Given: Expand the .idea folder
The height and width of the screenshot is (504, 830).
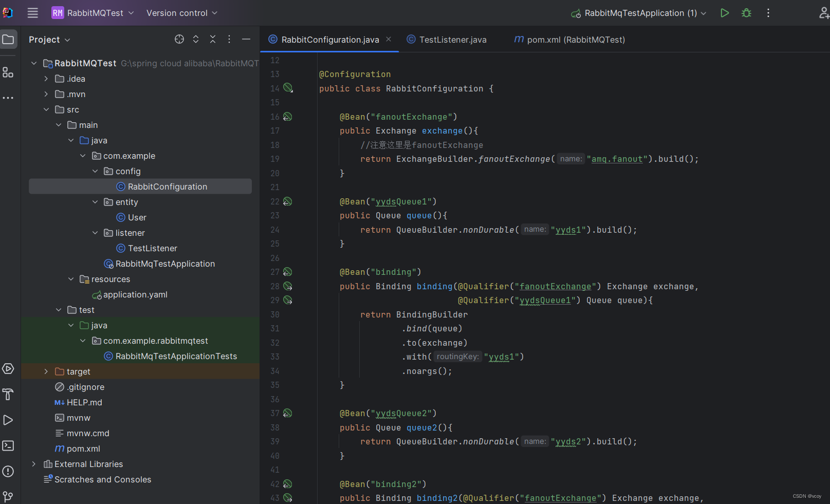Looking at the screenshot, I should (46, 79).
